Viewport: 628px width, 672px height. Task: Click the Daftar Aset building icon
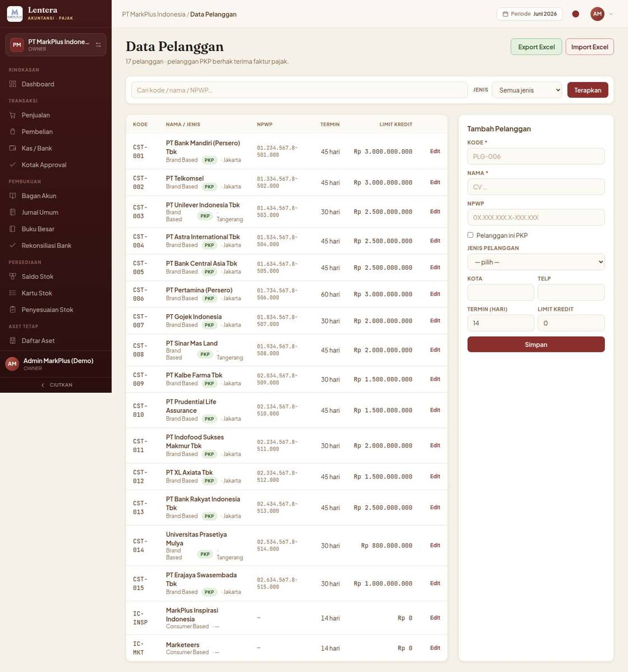(x=12, y=340)
